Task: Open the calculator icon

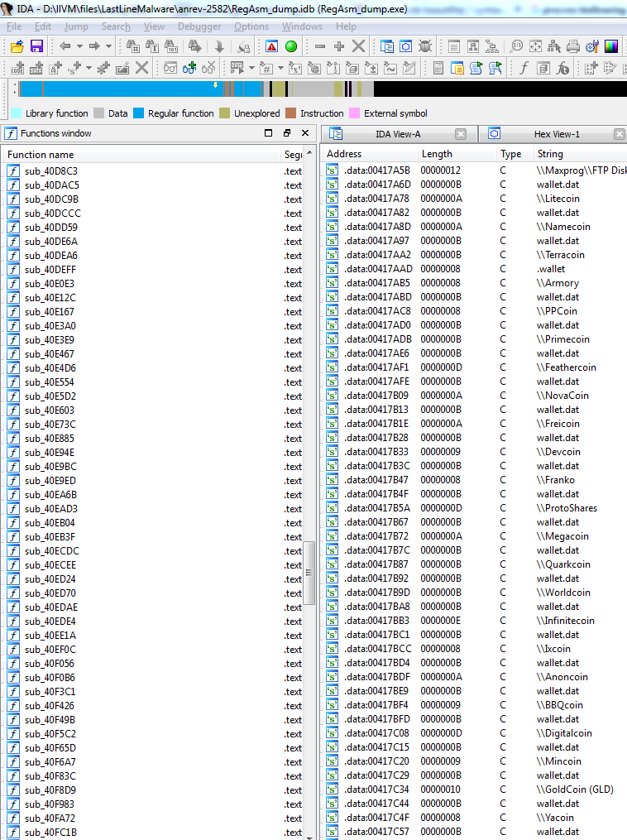Action: pos(438,68)
